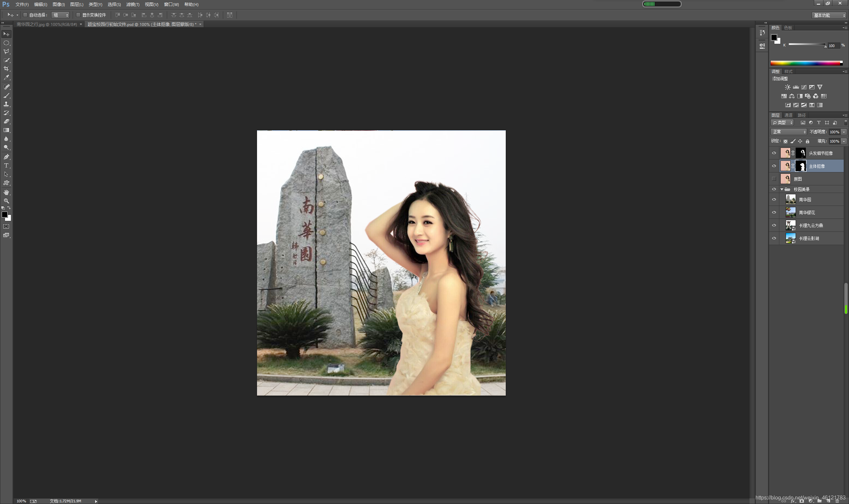
Task: Open the 基本功能 workspace dropdown
Action: point(829,15)
